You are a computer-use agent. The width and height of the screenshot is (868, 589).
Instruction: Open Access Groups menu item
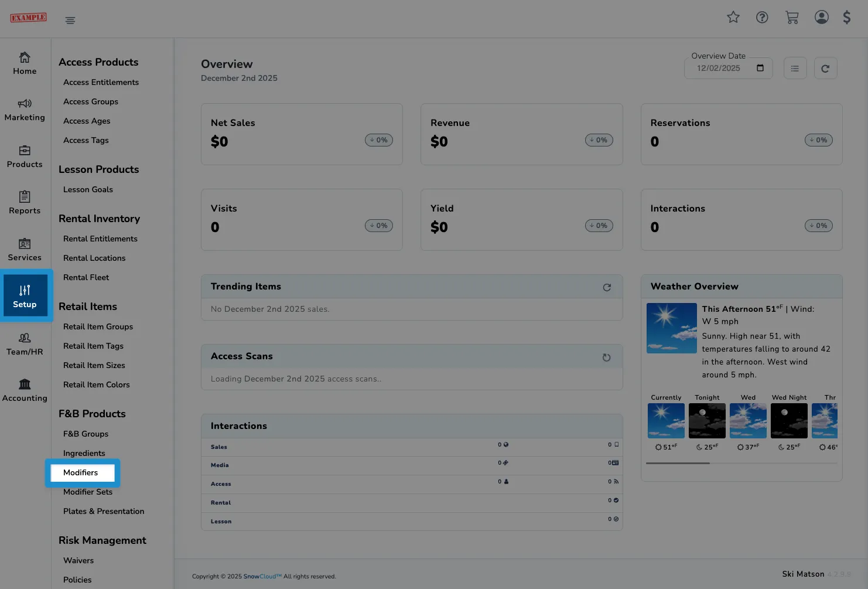click(91, 102)
